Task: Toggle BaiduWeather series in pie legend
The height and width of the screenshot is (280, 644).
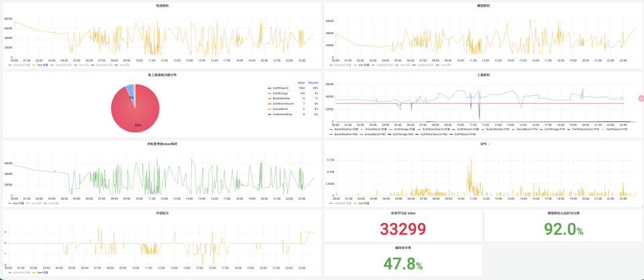Action: (281, 98)
